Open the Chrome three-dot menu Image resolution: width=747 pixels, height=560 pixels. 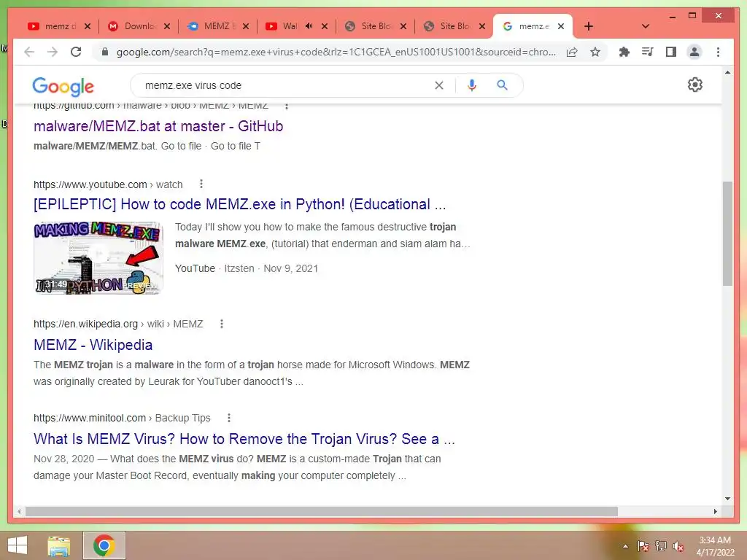[x=718, y=52]
